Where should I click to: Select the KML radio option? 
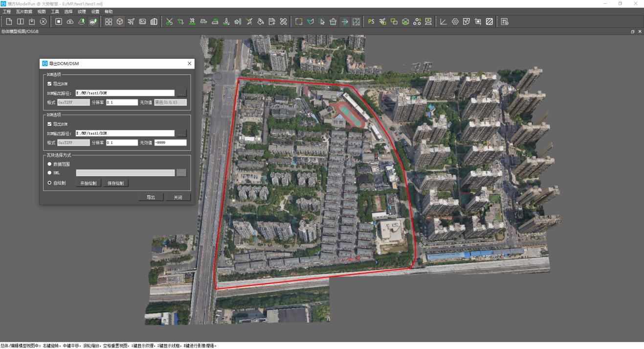(49, 173)
